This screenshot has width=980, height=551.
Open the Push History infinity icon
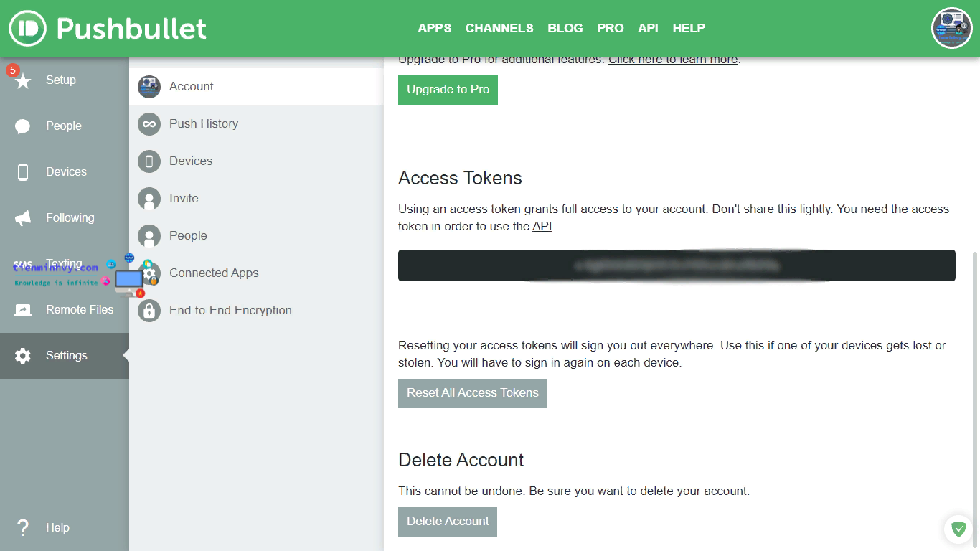[149, 124]
